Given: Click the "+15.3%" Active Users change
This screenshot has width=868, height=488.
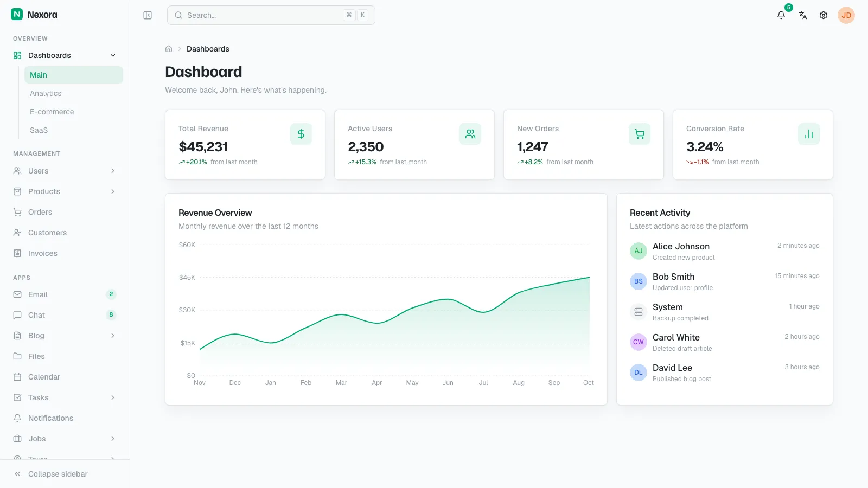Looking at the screenshot, I should [366, 162].
